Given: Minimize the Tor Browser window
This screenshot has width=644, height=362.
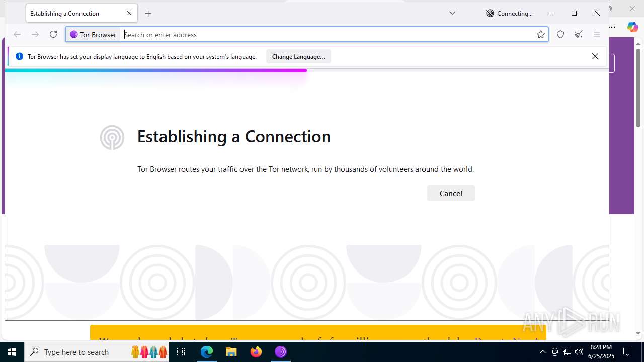Looking at the screenshot, I should 551,13.
